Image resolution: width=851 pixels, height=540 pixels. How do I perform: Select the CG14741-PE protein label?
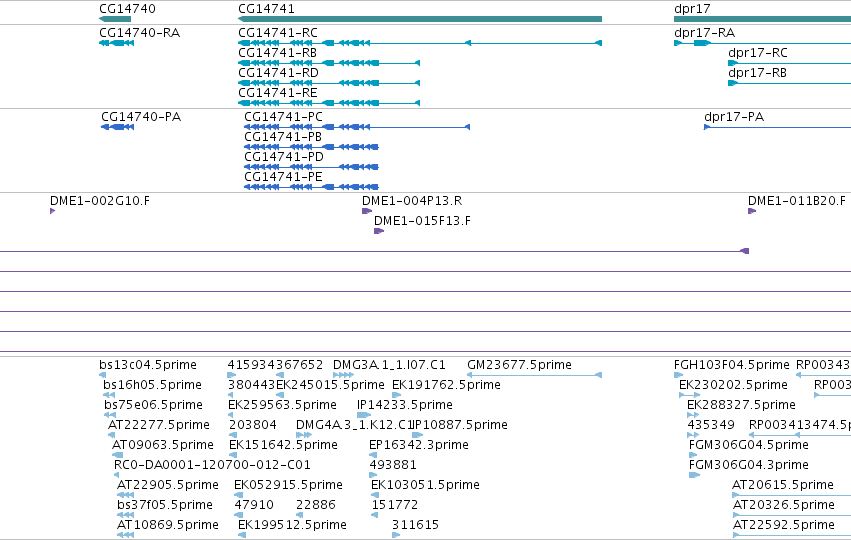click(x=283, y=177)
